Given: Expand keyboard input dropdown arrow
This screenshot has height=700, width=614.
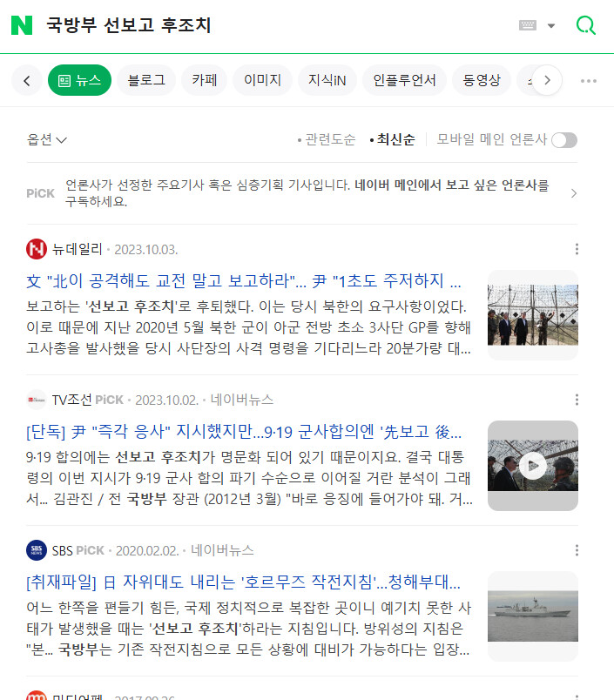Looking at the screenshot, I should 551,25.
